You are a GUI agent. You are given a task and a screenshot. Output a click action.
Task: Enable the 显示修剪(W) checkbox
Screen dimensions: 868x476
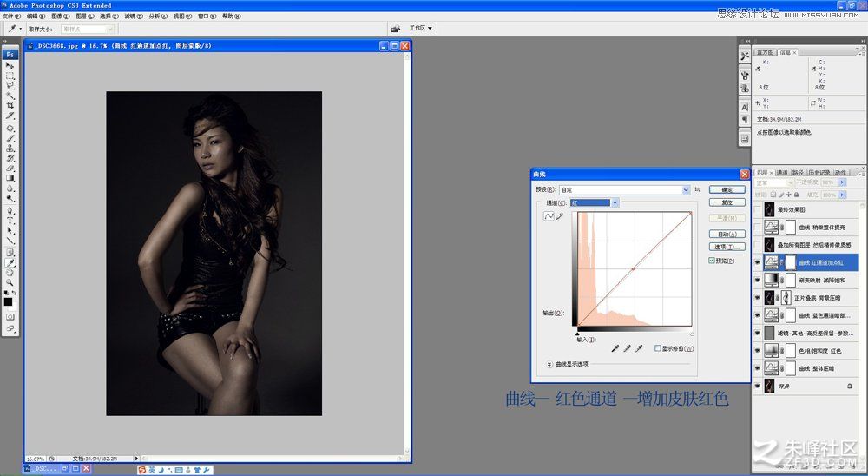pos(658,348)
